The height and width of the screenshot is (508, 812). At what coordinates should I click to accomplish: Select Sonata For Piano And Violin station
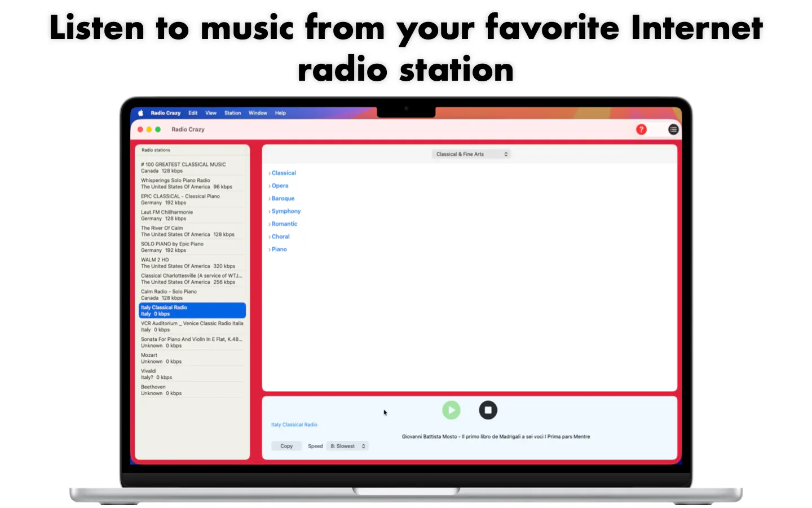click(x=192, y=342)
